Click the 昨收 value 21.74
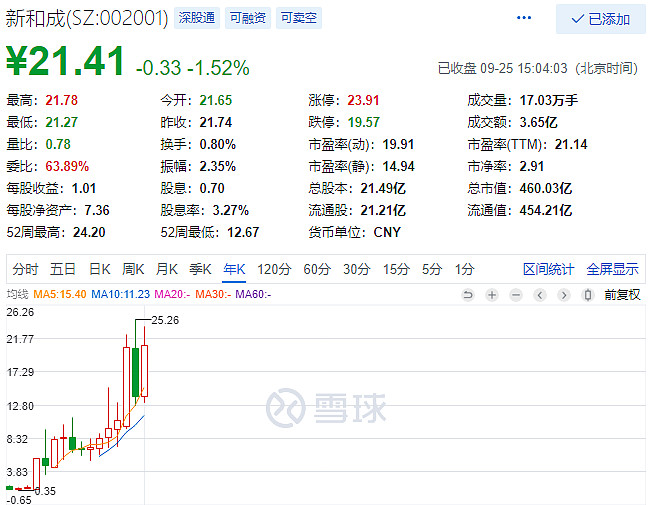Viewport: 662px width, 505px height. (x=216, y=122)
